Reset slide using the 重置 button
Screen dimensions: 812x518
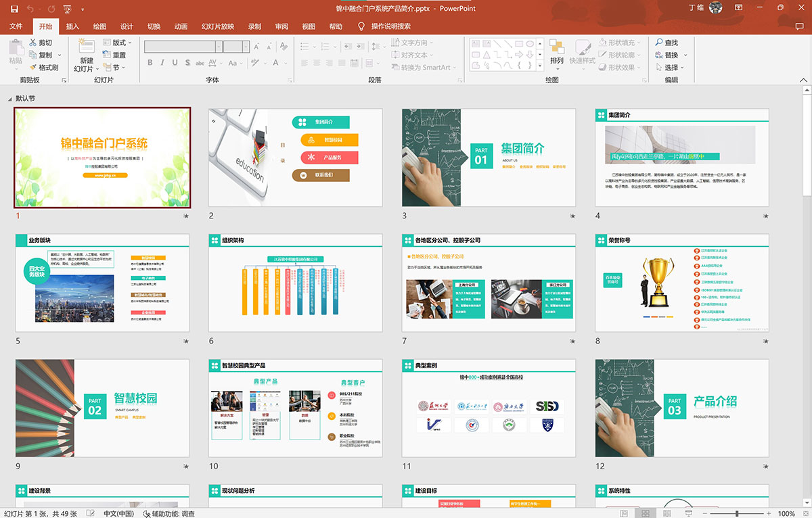114,55
